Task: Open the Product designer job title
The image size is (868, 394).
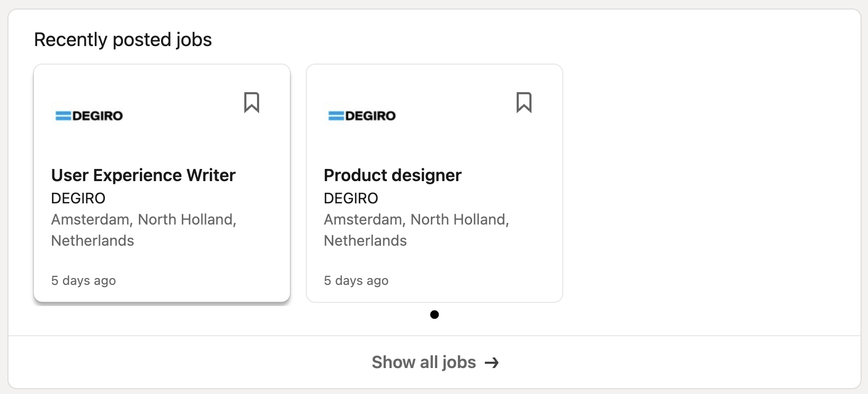Action: [393, 175]
